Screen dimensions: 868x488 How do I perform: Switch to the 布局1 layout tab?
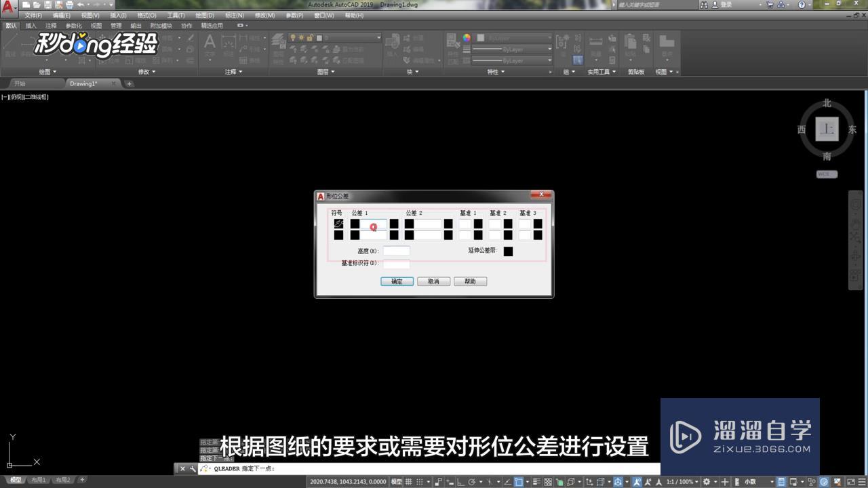point(38,480)
